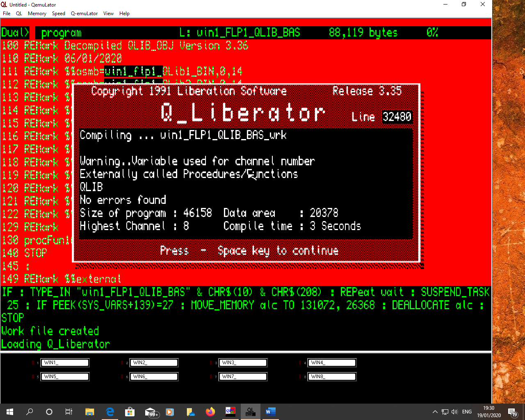Click the ENG language indicator
The image size is (525, 420).
click(x=467, y=412)
